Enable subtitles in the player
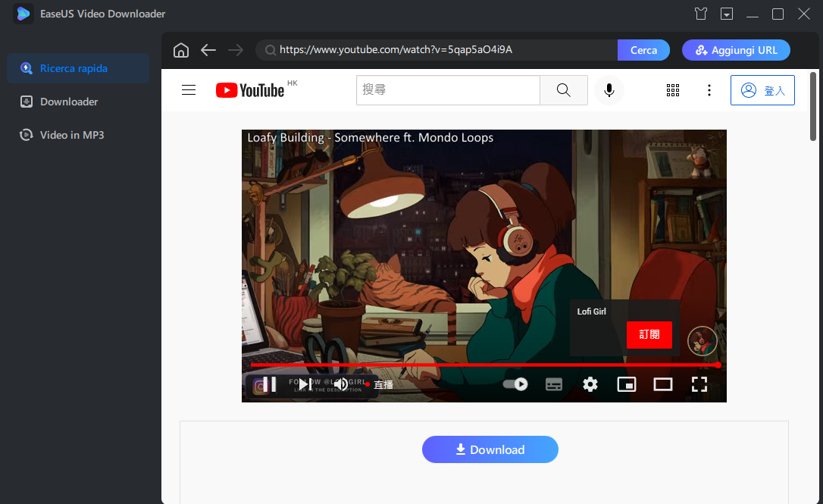The image size is (823, 504). click(x=554, y=384)
